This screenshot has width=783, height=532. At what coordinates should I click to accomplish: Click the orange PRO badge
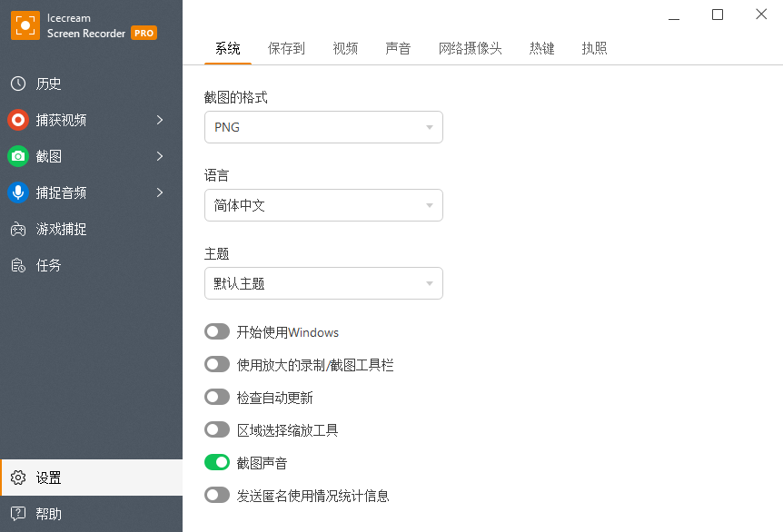pos(144,33)
